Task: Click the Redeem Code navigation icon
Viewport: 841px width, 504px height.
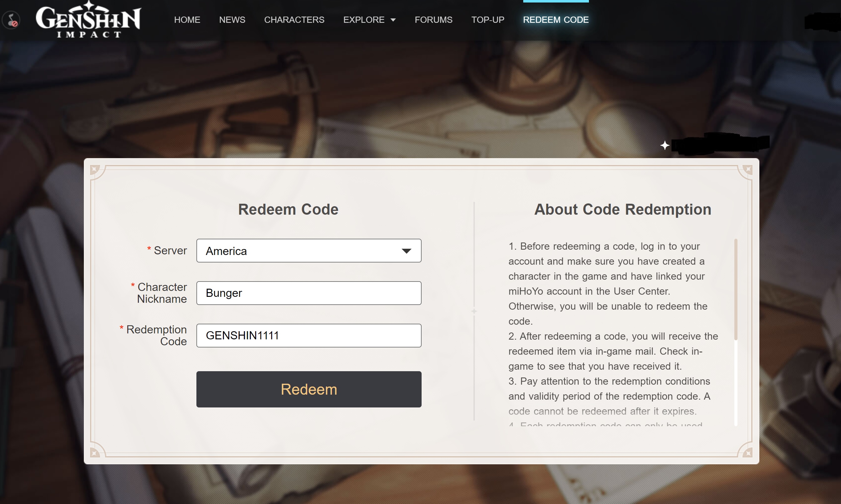Action: point(555,20)
